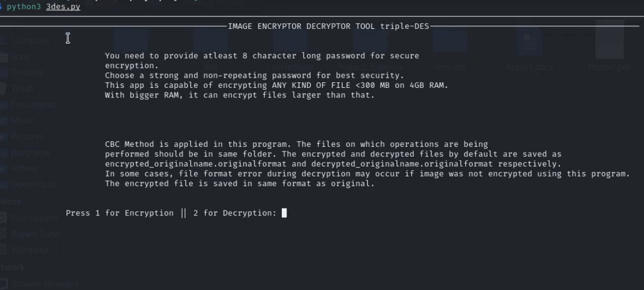Click the python3 command text
The image size is (644, 290).
(x=24, y=7)
